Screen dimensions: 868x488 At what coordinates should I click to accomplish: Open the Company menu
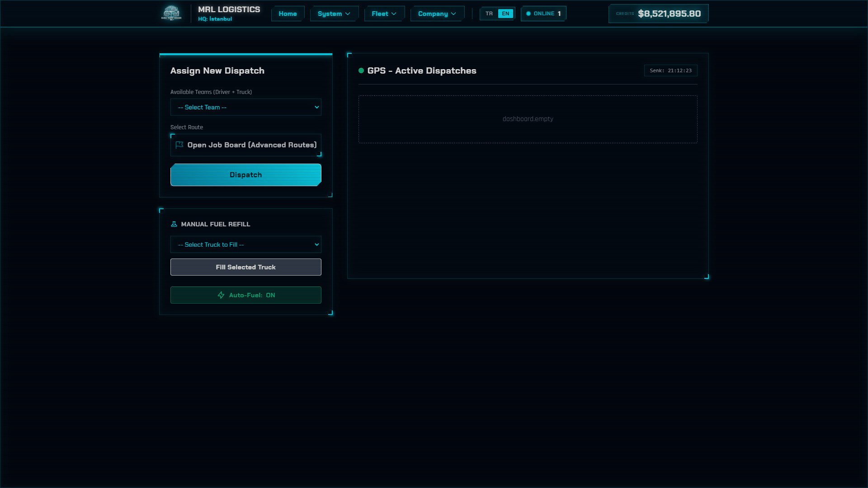click(x=436, y=14)
